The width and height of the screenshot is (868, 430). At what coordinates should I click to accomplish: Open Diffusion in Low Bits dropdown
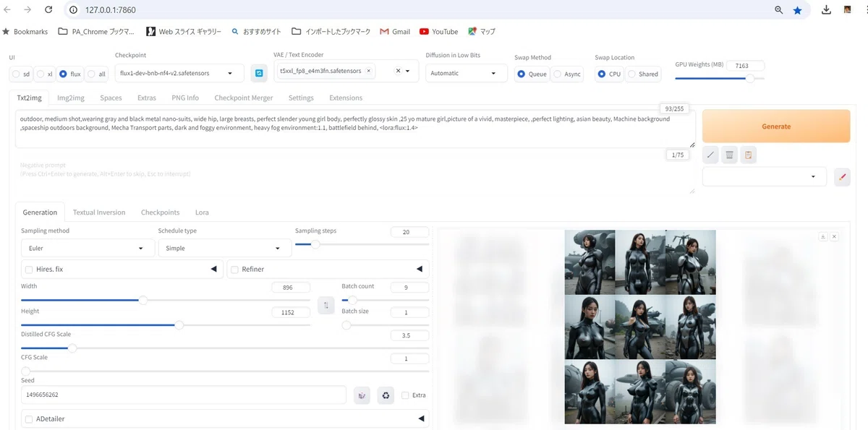(466, 73)
